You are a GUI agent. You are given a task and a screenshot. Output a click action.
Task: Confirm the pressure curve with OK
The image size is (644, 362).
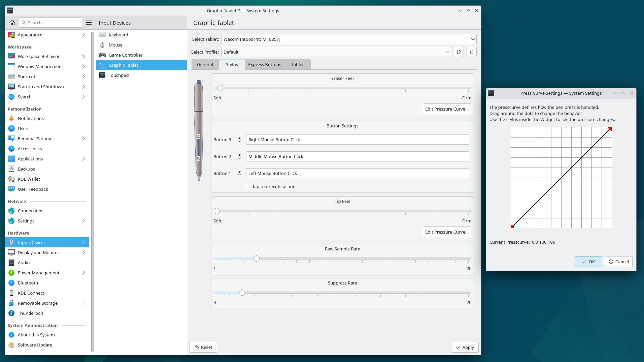tap(588, 262)
